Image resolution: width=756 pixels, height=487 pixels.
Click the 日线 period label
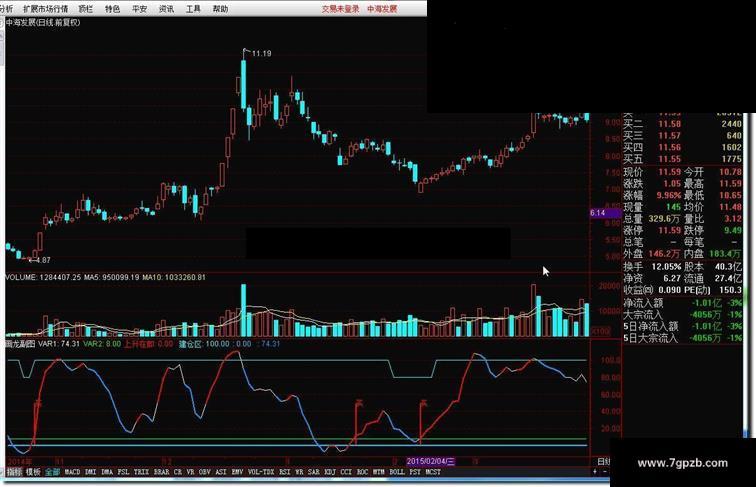coord(604,461)
